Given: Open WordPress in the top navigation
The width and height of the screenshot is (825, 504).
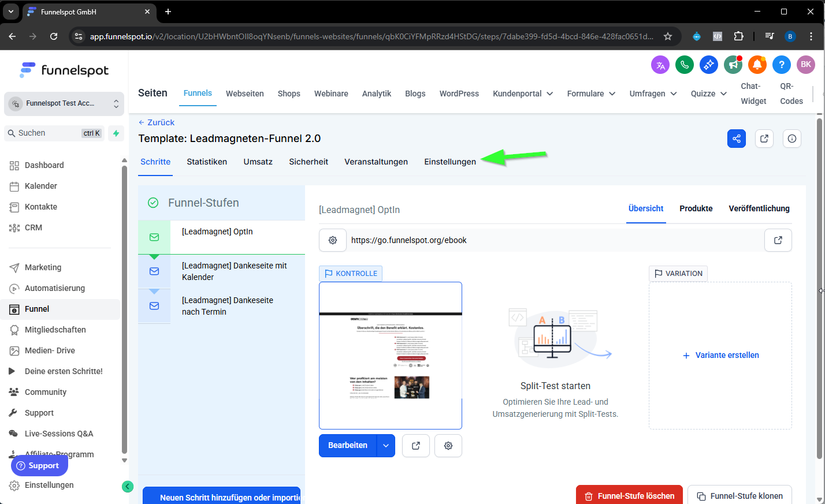Looking at the screenshot, I should tap(459, 94).
